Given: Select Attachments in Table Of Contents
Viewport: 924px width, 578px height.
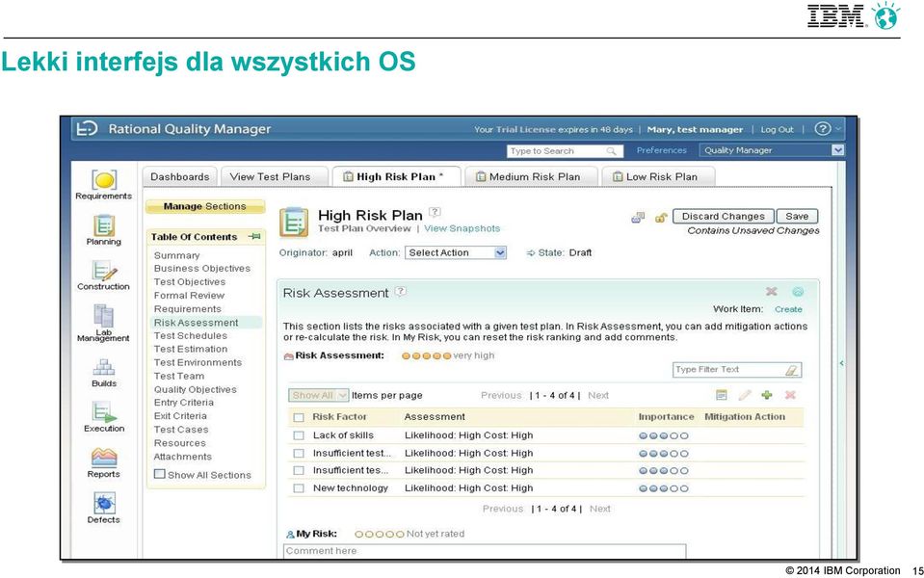Looking at the screenshot, I should (183, 457).
